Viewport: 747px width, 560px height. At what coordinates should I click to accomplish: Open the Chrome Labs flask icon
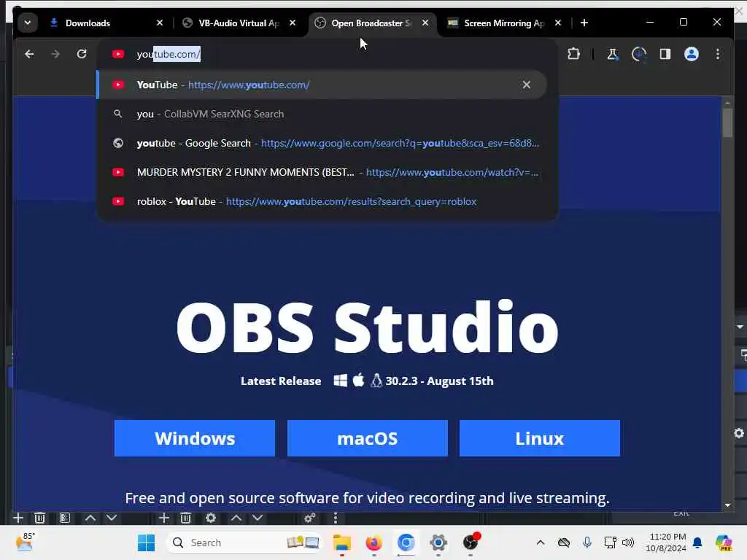(612, 54)
